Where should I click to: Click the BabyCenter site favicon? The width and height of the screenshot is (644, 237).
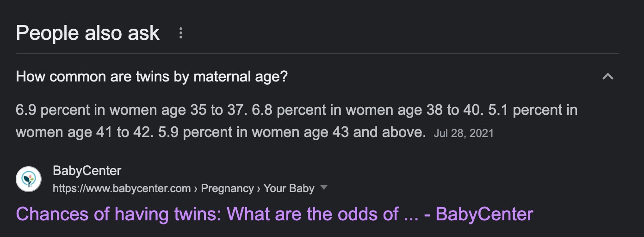pos(29,179)
